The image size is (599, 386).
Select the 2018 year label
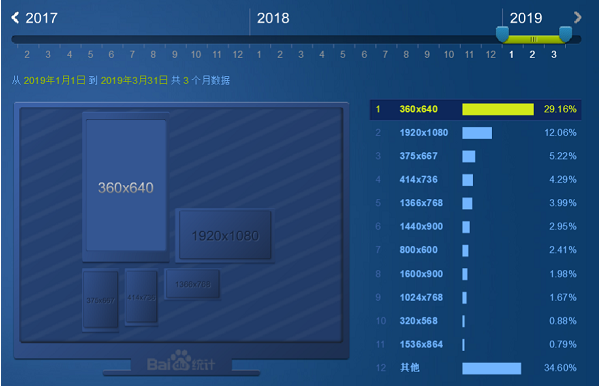pos(273,18)
